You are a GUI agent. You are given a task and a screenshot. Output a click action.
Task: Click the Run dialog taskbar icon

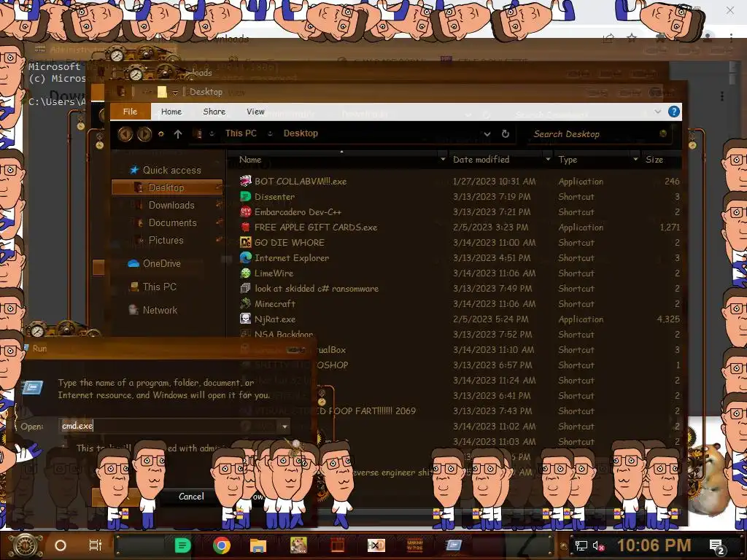pyautogui.click(x=453, y=545)
